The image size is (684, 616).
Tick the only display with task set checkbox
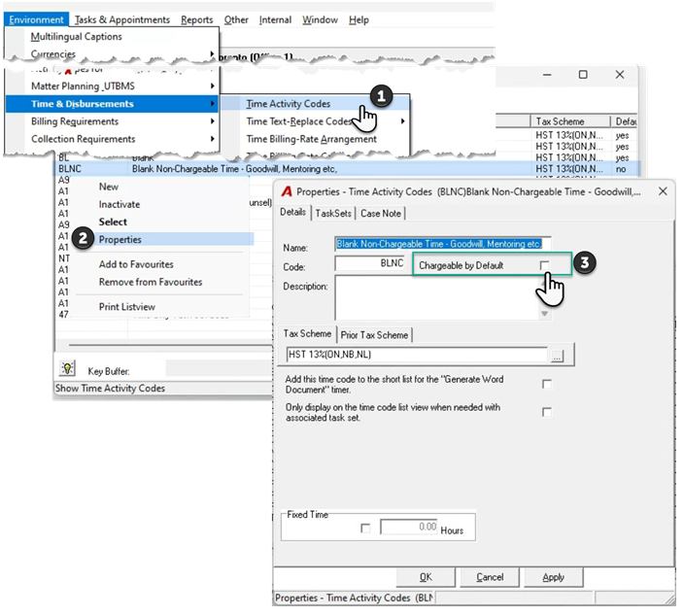tap(547, 412)
